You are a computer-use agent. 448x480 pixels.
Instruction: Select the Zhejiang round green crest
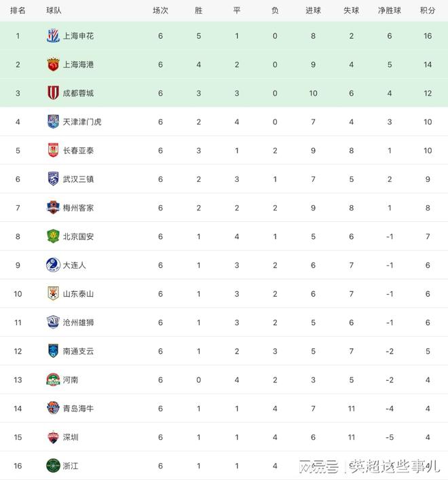tap(53, 466)
